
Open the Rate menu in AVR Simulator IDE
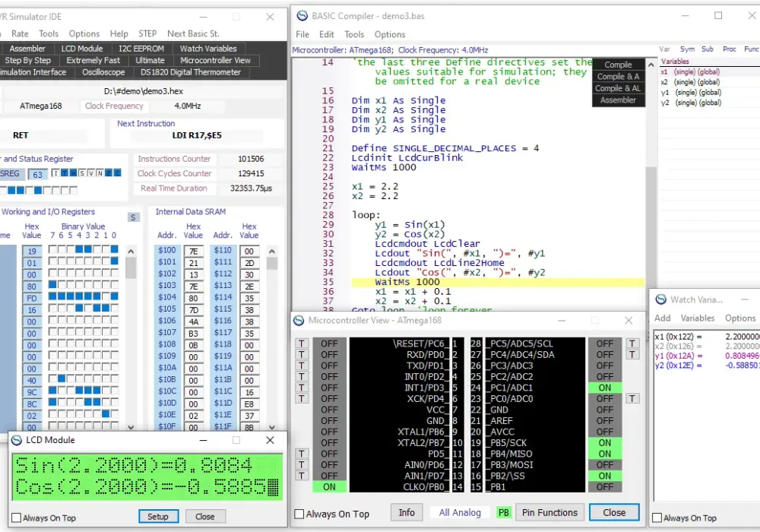point(20,33)
